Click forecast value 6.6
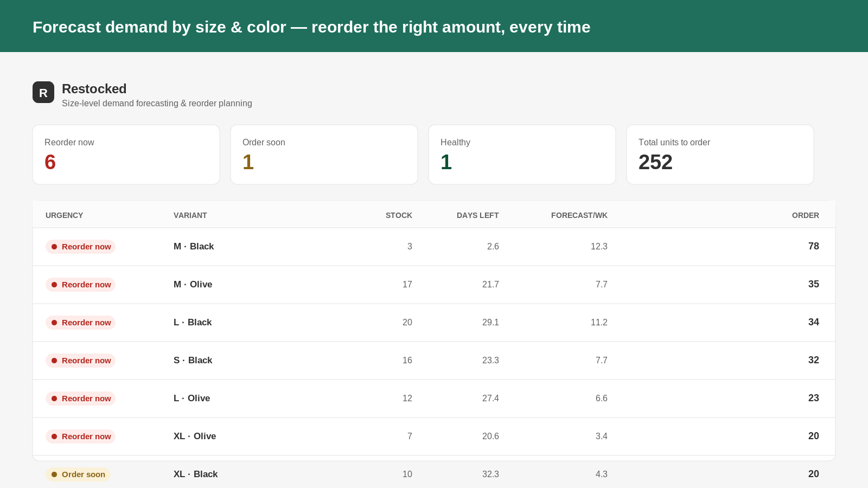 (601, 398)
